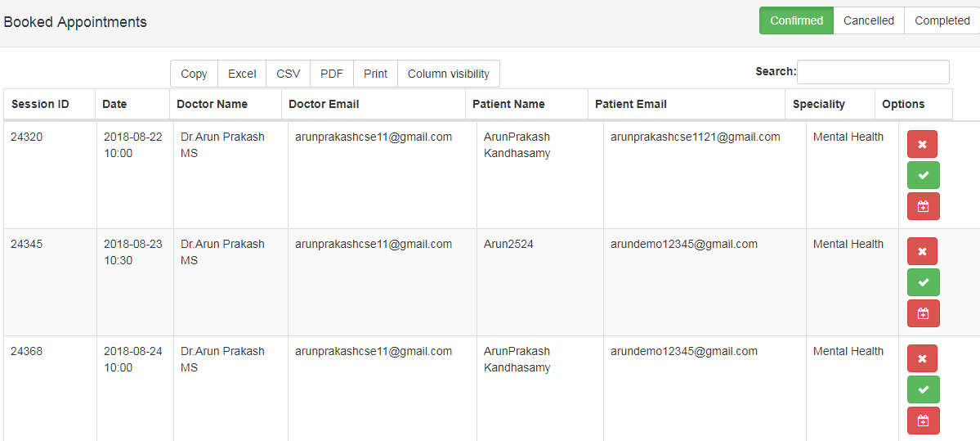Download appointments as CSV

[289, 74]
